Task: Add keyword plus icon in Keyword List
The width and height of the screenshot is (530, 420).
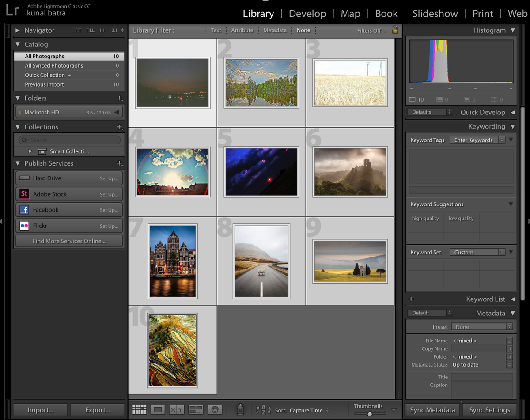Action: click(411, 299)
